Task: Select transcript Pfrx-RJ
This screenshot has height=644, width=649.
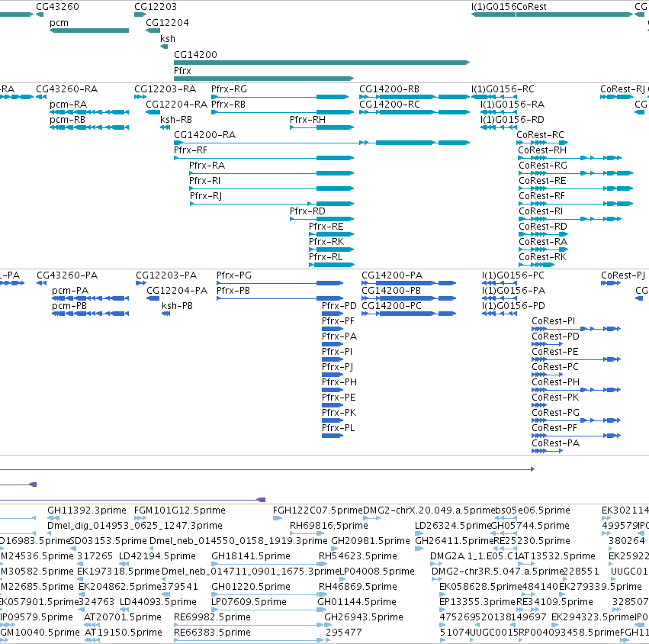Action: pyautogui.click(x=272, y=204)
